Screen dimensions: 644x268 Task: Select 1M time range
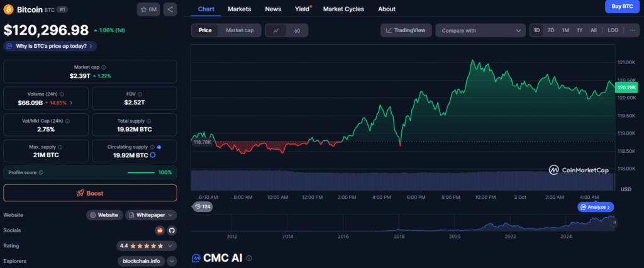[565, 30]
